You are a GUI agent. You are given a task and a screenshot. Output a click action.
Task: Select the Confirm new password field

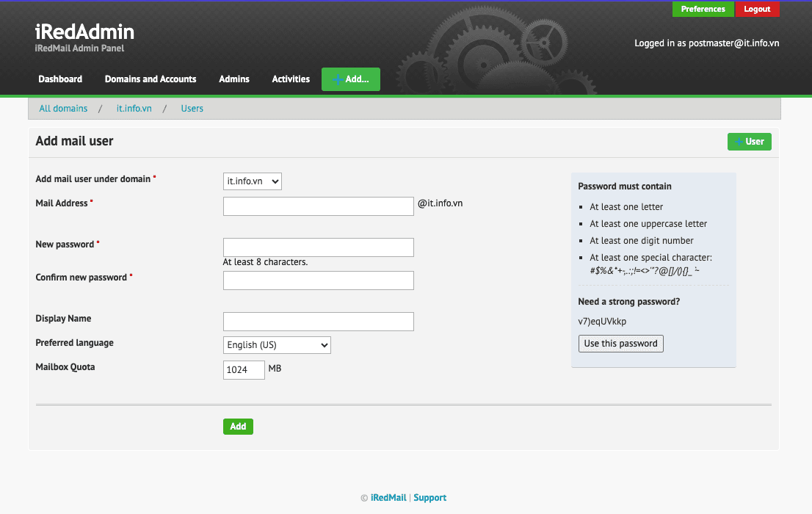click(x=318, y=280)
